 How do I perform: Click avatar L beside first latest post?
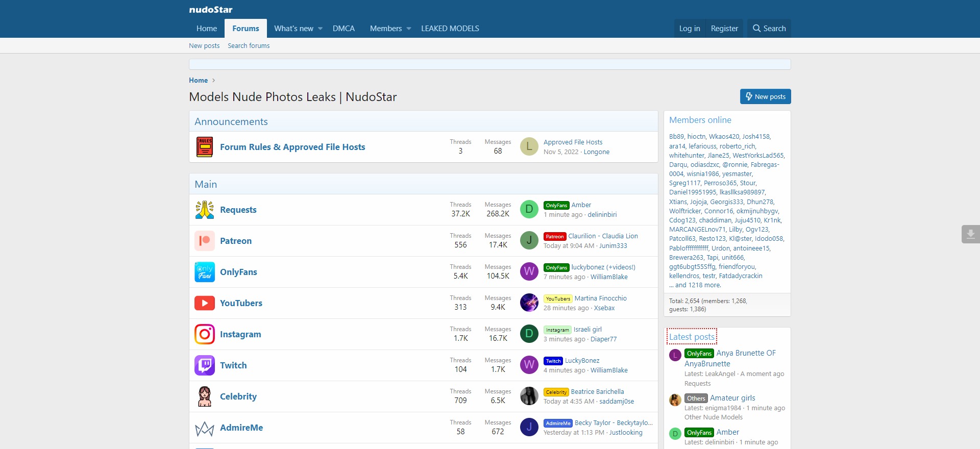(675, 355)
